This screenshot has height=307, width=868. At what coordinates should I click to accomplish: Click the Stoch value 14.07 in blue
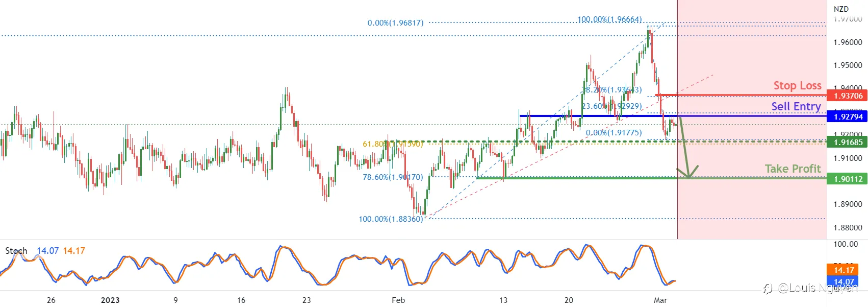47,251
